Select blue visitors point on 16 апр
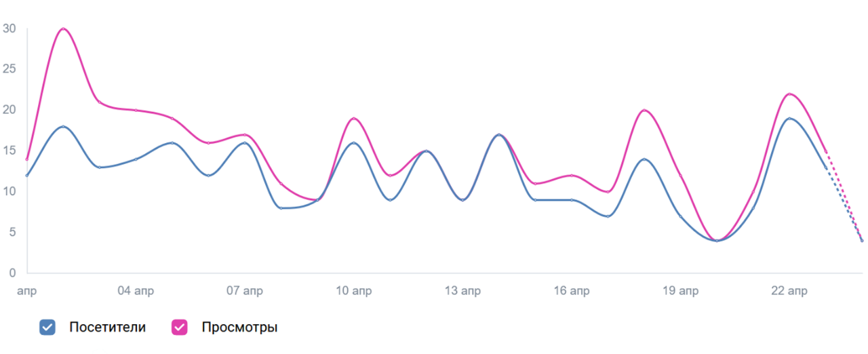 pyautogui.click(x=572, y=200)
